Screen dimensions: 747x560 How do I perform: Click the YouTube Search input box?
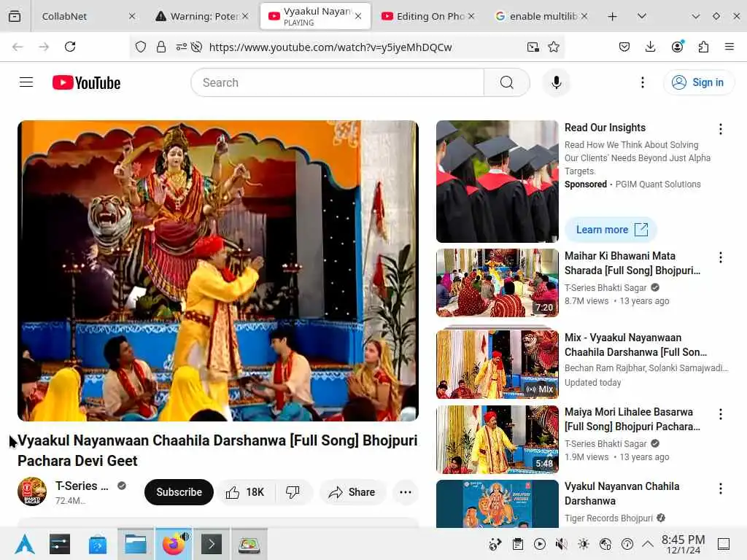[337, 82]
